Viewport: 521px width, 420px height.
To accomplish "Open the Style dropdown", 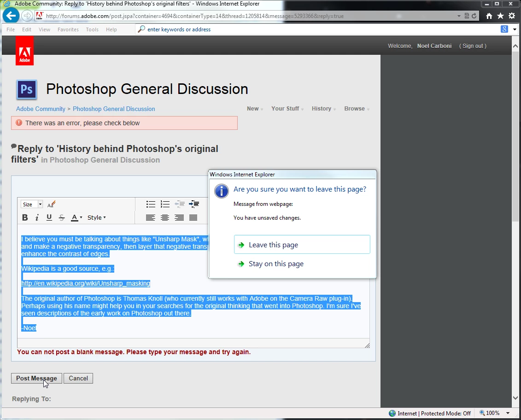I will [96, 218].
